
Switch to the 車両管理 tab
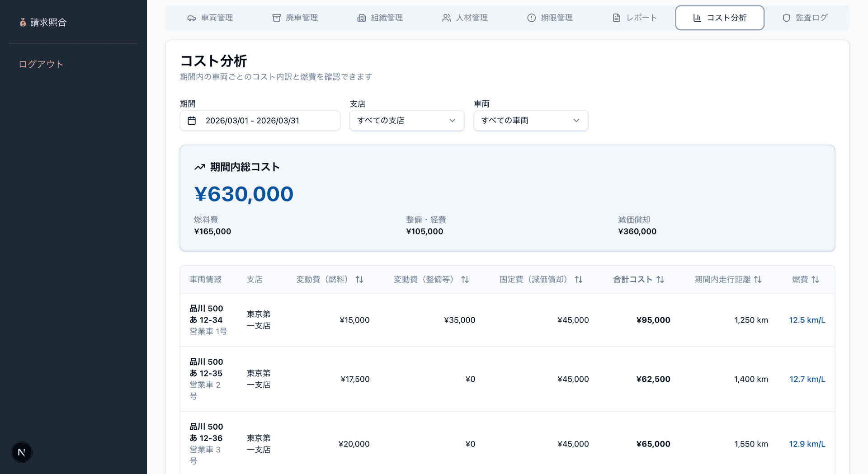click(x=211, y=18)
